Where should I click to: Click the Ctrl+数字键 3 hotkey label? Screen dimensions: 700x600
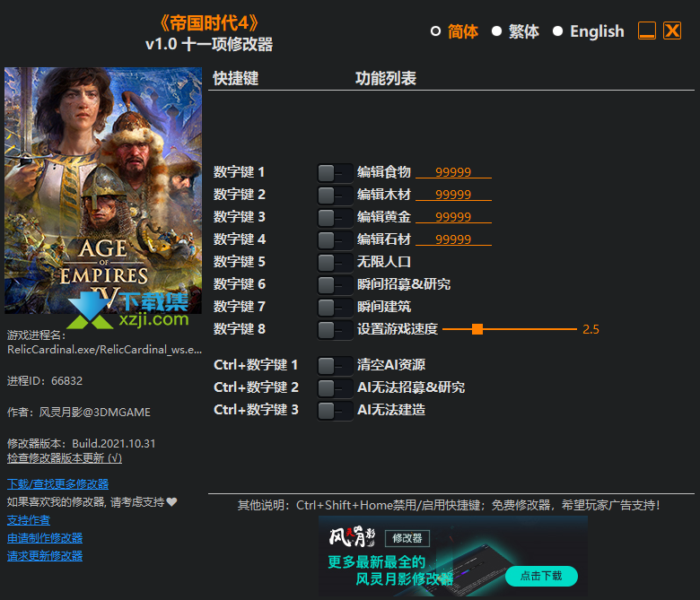tap(256, 410)
